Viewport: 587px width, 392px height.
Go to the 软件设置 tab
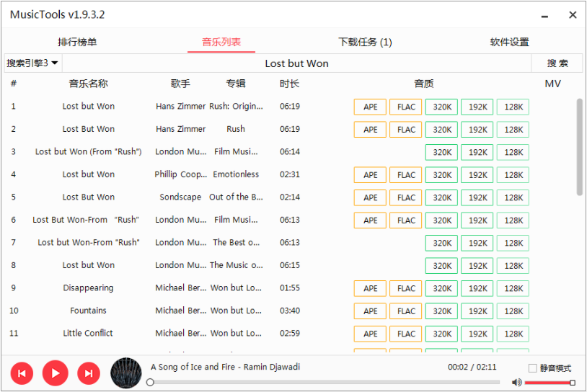(509, 42)
